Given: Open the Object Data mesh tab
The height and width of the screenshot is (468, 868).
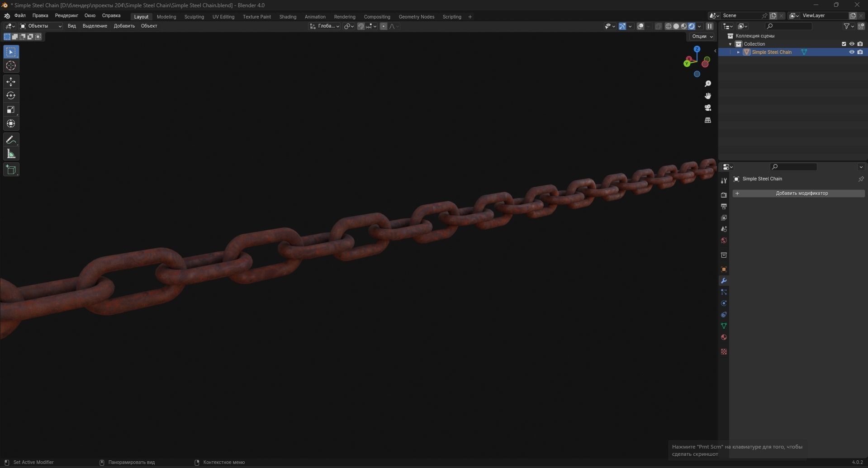Looking at the screenshot, I should pos(724,326).
